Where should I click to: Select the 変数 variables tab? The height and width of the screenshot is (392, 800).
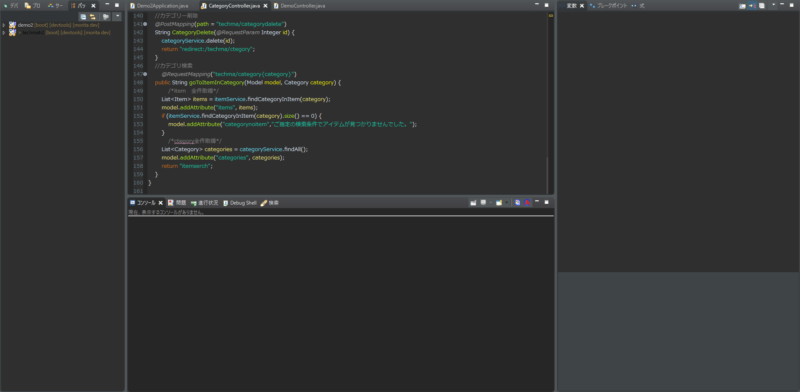pyautogui.click(x=571, y=6)
